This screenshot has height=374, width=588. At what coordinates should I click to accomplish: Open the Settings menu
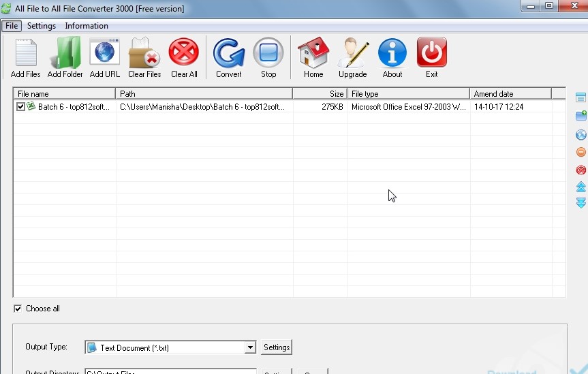pos(42,26)
